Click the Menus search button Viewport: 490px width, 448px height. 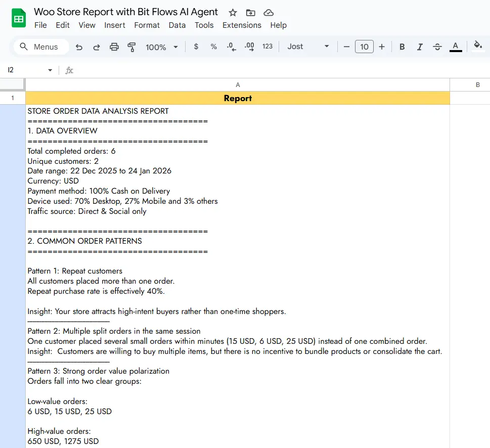pos(40,47)
